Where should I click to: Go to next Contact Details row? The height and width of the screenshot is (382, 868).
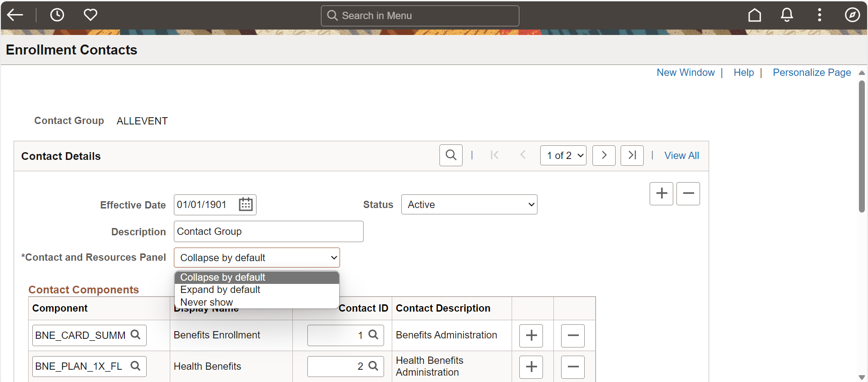[x=604, y=155]
